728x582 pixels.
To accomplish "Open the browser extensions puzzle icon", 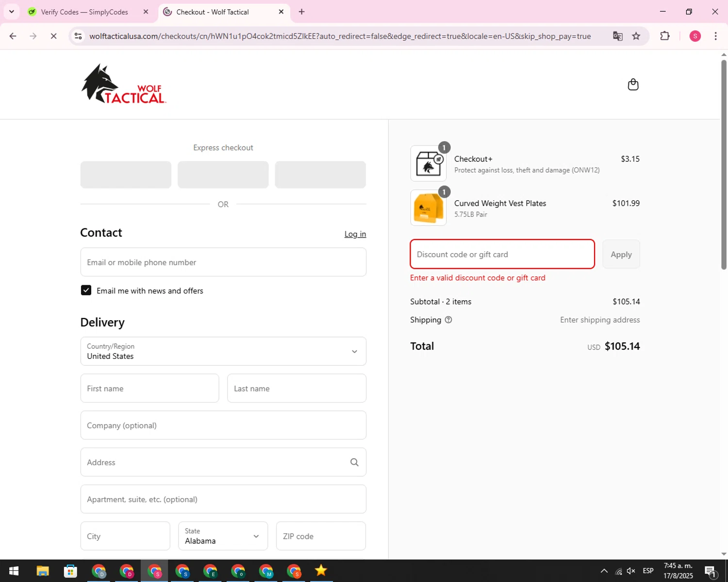I will pos(665,36).
